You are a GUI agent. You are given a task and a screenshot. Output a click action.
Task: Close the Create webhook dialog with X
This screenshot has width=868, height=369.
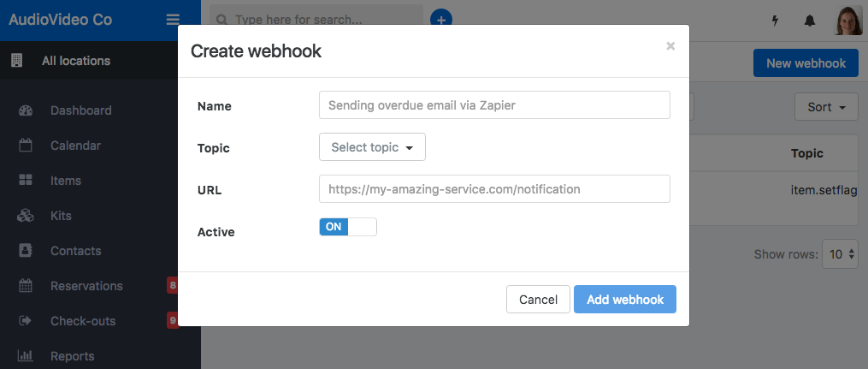click(670, 46)
